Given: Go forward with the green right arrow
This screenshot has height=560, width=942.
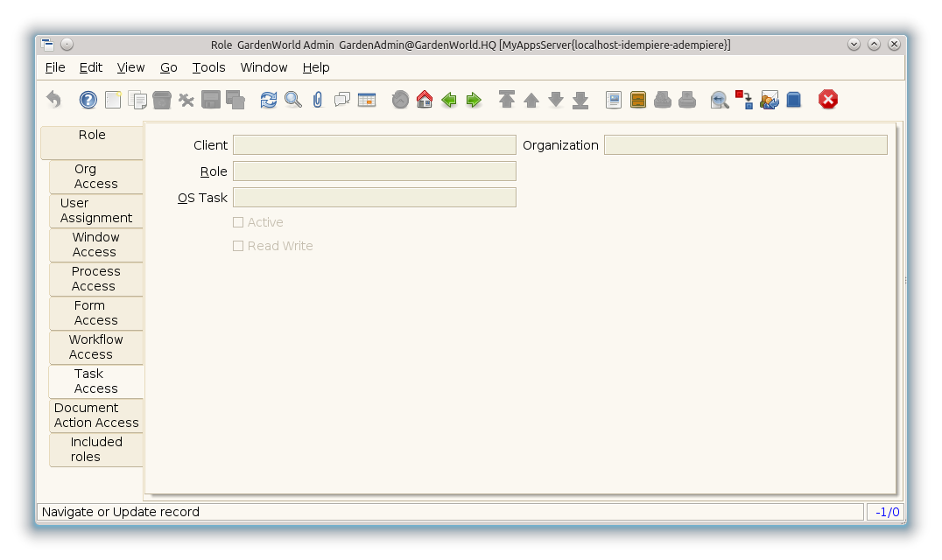Looking at the screenshot, I should click(474, 100).
